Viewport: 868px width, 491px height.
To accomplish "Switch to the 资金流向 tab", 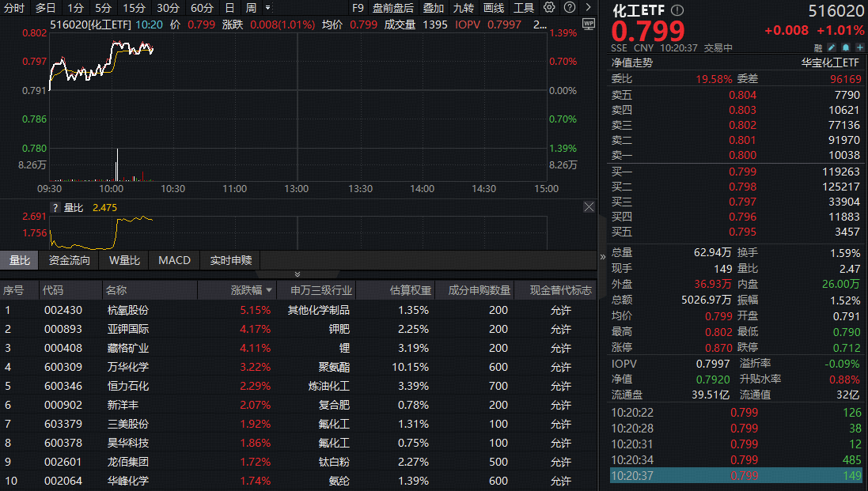I will pos(70,260).
